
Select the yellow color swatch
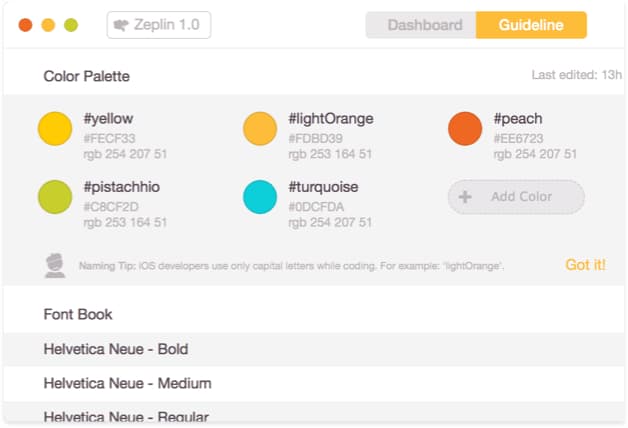pos(55,129)
